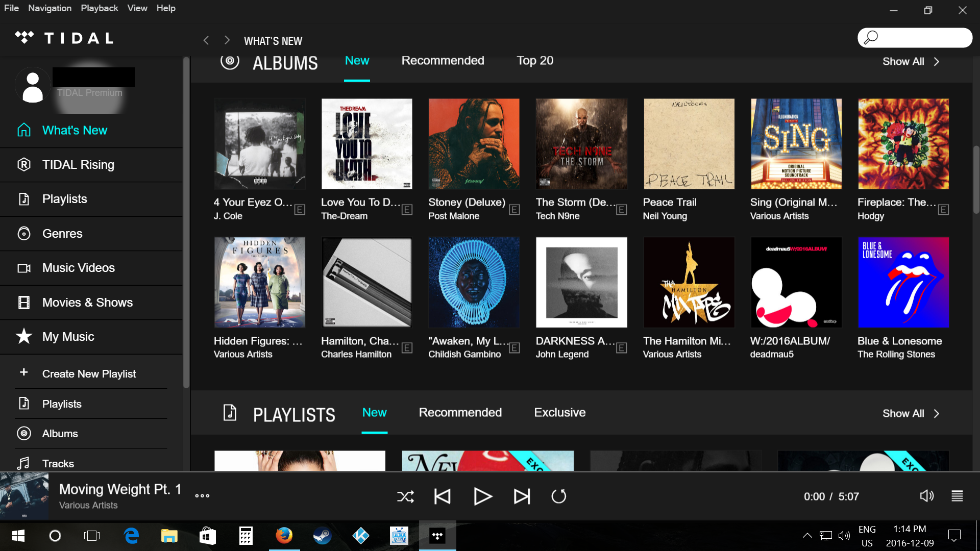Click the Create New Playlist plus icon
This screenshot has width=980, height=551.
[x=23, y=372]
